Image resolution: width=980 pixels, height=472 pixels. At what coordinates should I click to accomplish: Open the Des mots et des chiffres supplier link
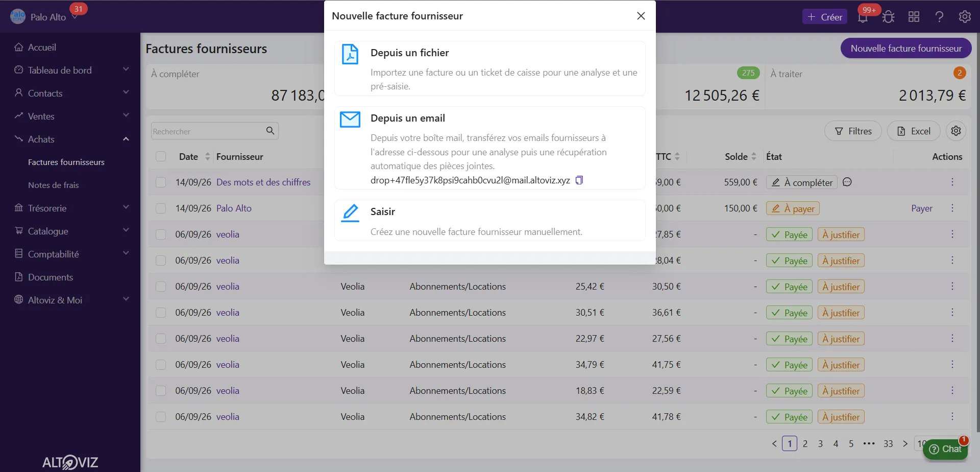[x=263, y=182]
